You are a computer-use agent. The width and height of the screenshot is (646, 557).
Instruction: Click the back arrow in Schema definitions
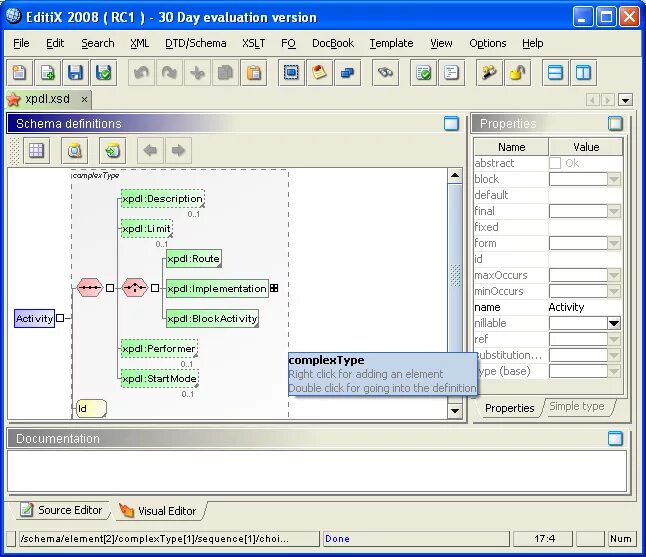pos(150,150)
